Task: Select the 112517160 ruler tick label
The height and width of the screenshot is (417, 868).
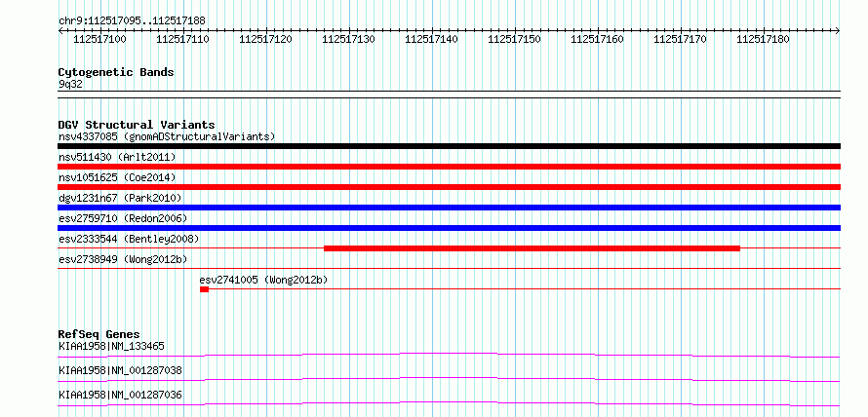Action: coord(597,39)
